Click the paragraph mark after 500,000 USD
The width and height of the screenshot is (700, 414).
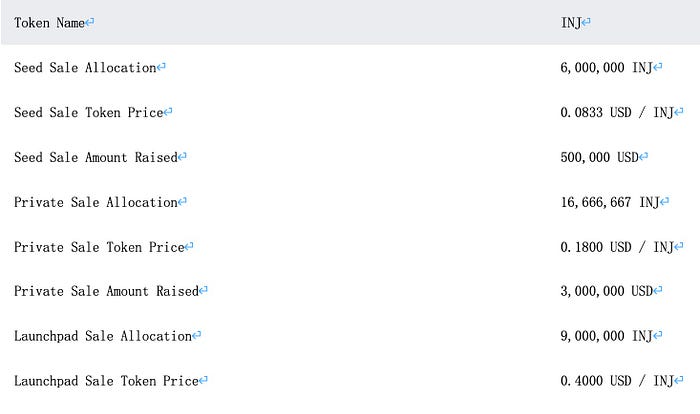(644, 158)
